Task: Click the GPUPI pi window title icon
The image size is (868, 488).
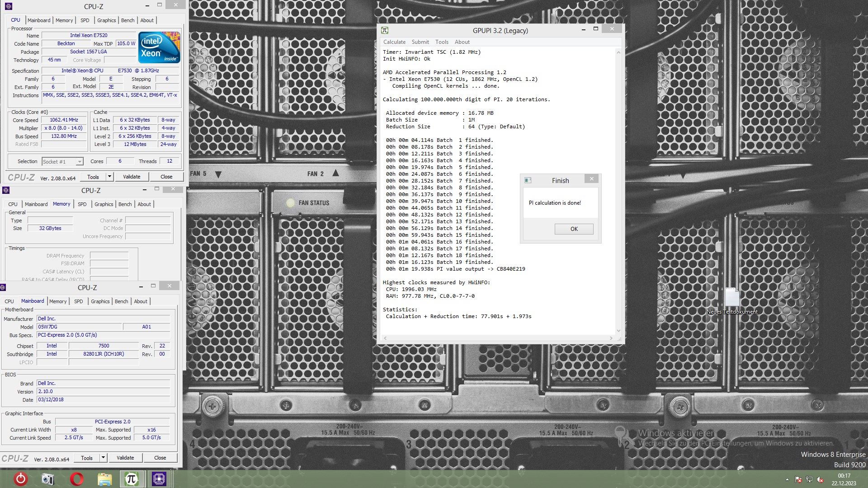Action: [x=385, y=30]
